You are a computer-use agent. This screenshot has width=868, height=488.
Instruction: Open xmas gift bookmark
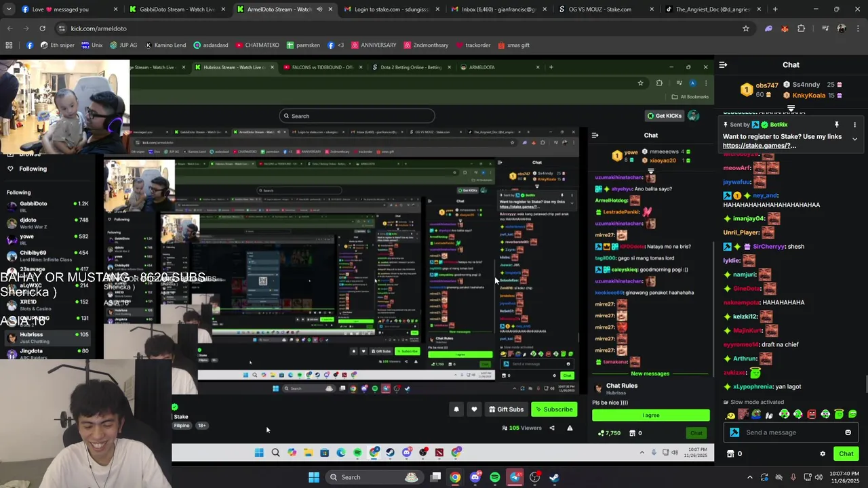point(513,45)
